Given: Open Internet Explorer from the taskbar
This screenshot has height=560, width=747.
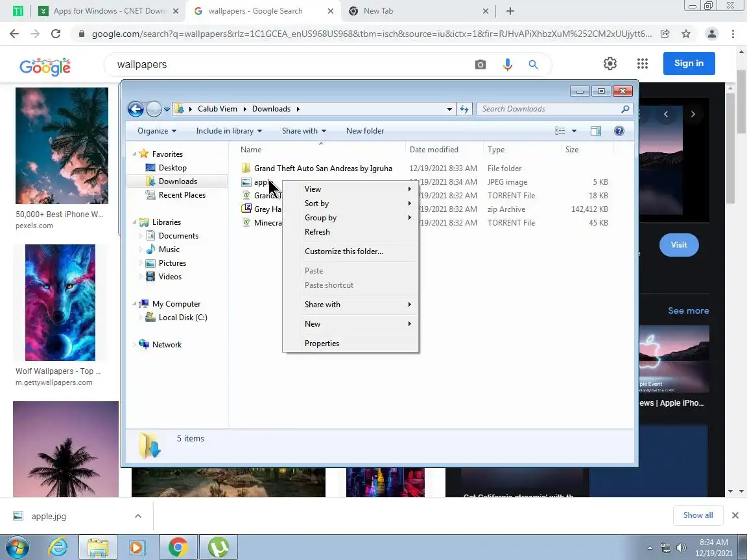Looking at the screenshot, I should click(x=58, y=547).
